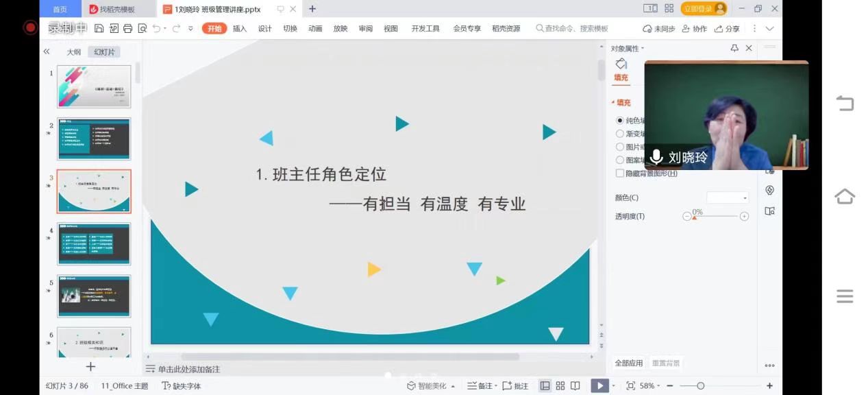This screenshot has width=868, height=395.
Task: Open the 插入 ribbon tab
Action: (240, 29)
